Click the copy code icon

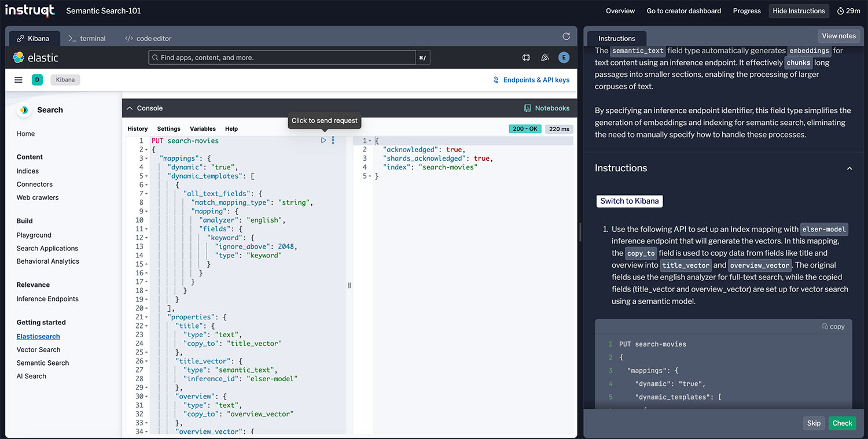pyautogui.click(x=825, y=326)
